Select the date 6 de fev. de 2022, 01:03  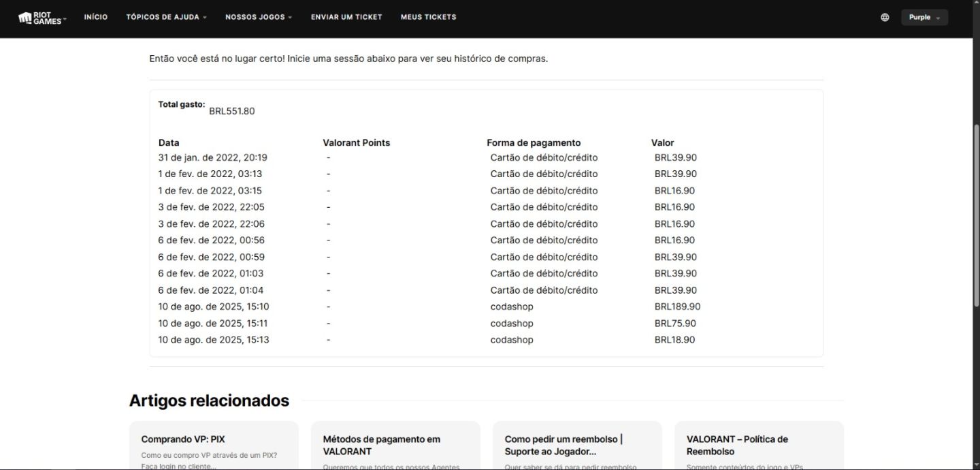tap(211, 274)
